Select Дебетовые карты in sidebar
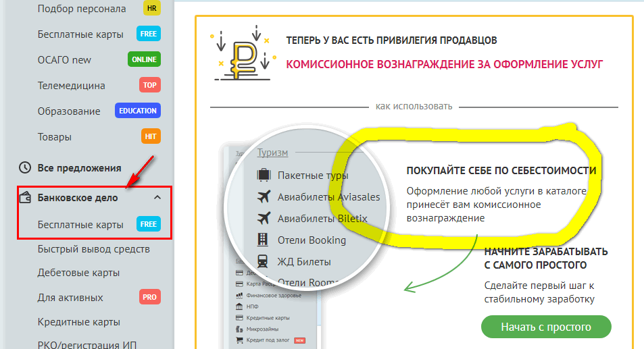 78,273
